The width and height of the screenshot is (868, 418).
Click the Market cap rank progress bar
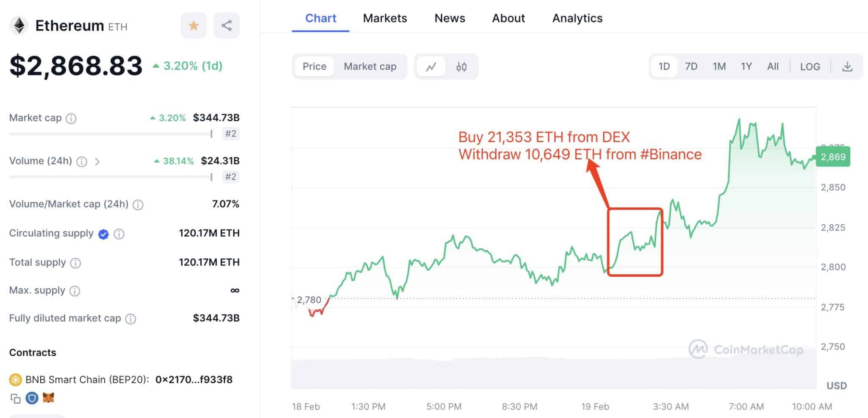pos(110,134)
